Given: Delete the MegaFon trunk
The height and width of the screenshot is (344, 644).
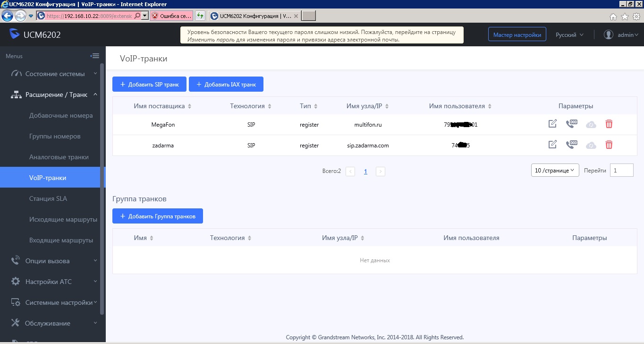Looking at the screenshot, I should pos(609,124).
